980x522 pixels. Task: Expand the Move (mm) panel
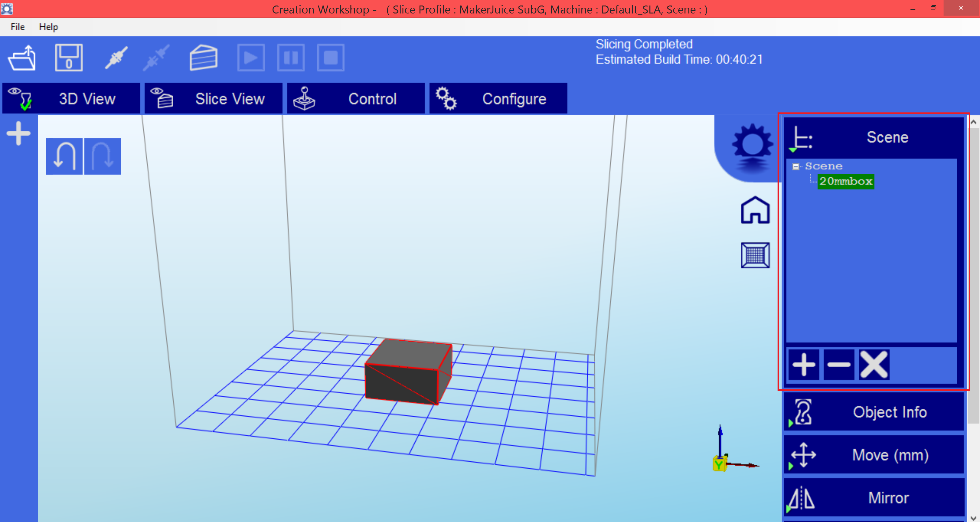tap(873, 455)
